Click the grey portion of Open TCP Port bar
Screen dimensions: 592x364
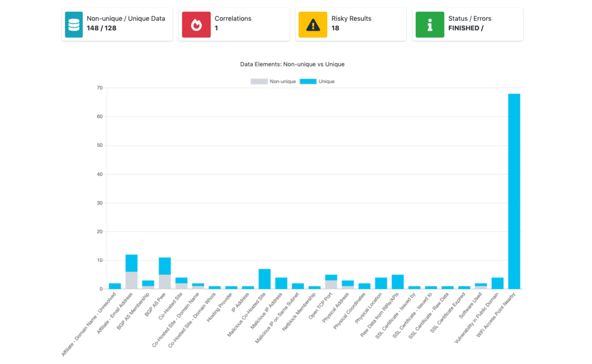pyautogui.click(x=331, y=284)
